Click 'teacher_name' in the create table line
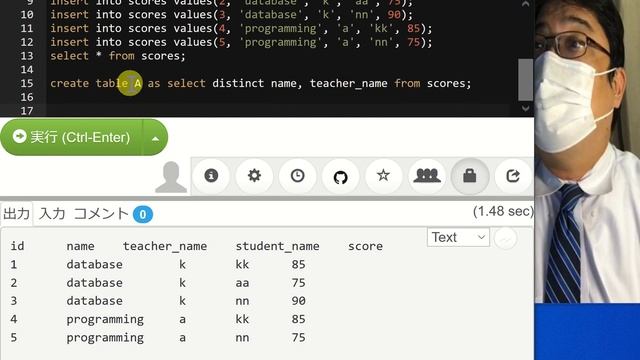 click(348, 83)
